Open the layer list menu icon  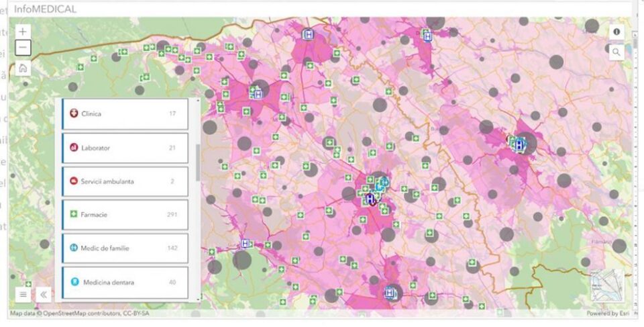pyautogui.click(x=23, y=294)
